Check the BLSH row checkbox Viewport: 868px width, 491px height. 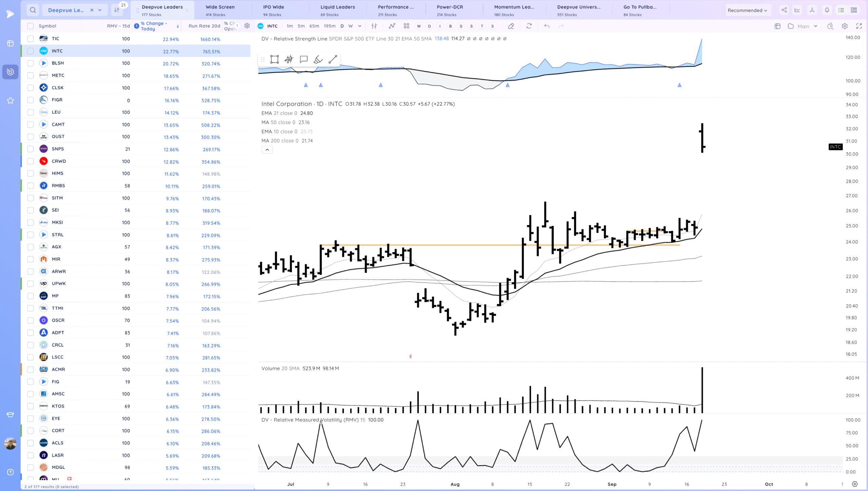pyautogui.click(x=31, y=63)
